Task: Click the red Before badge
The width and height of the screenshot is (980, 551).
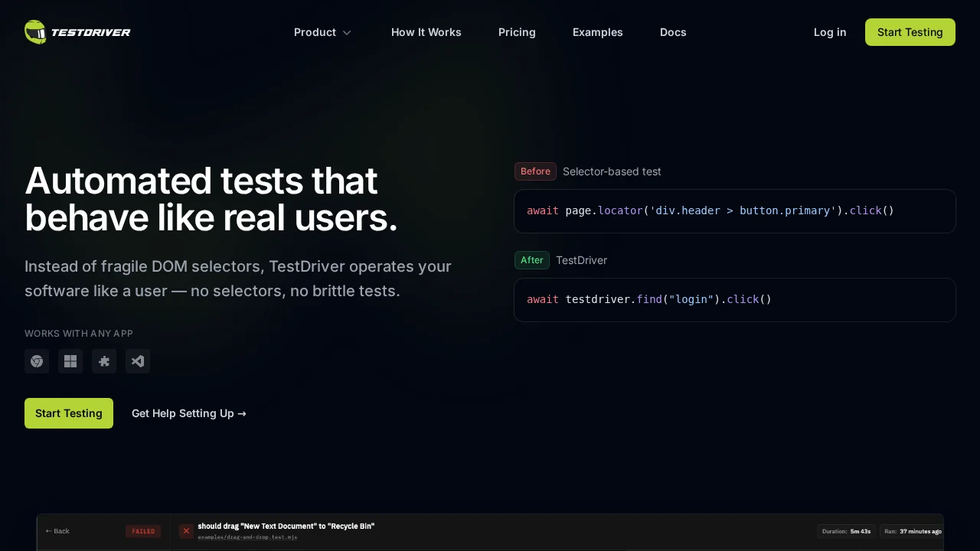Action: coord(535,171)
